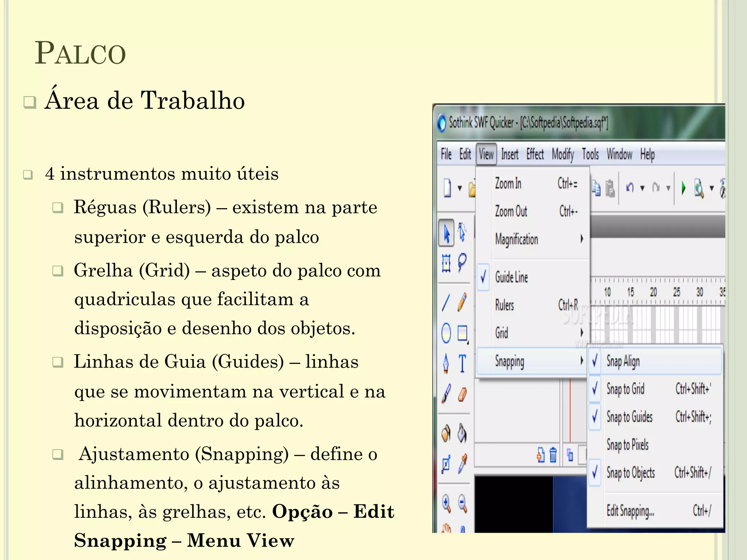Open the Edit menu

[465, 154]
